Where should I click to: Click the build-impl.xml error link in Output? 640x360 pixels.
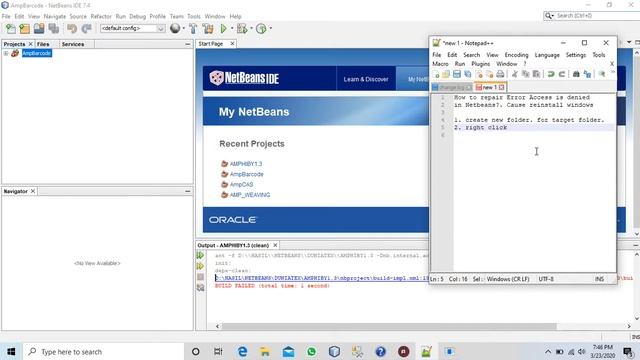pyautogui.click(x=322, y=278)
